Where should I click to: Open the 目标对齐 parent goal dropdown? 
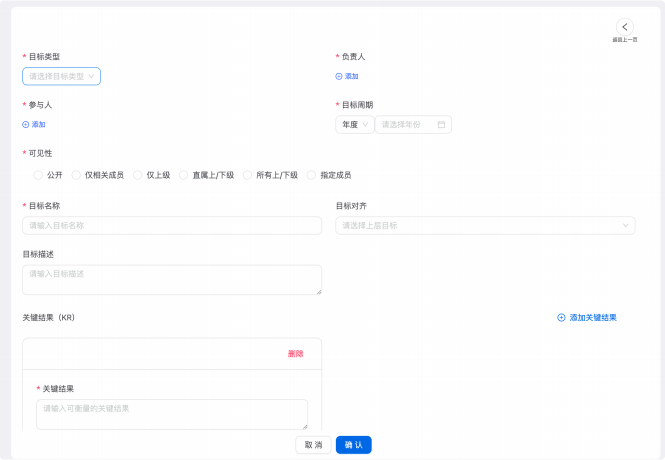click(485, 226)
